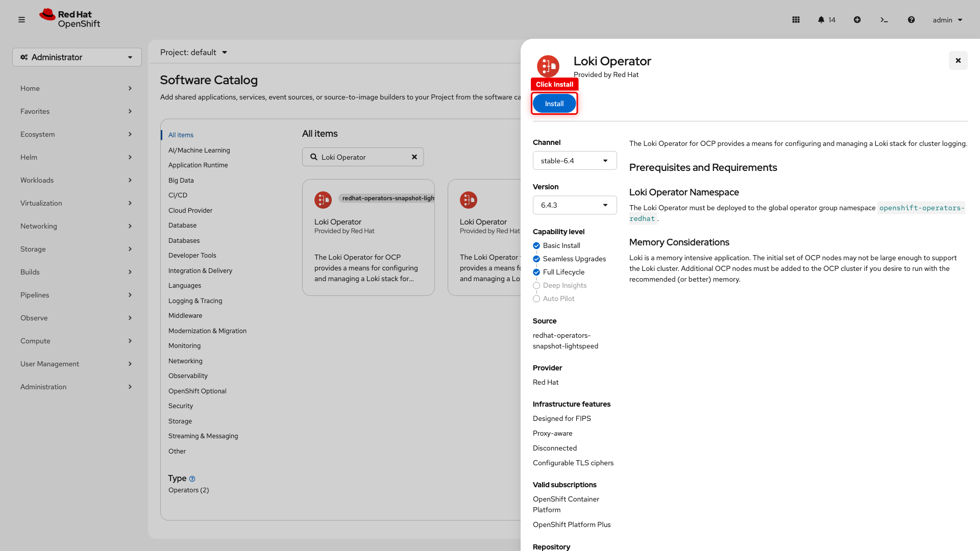
Task: Select the Logging & Tracing category
Action: pyautogui.click(x=195, y=301)
